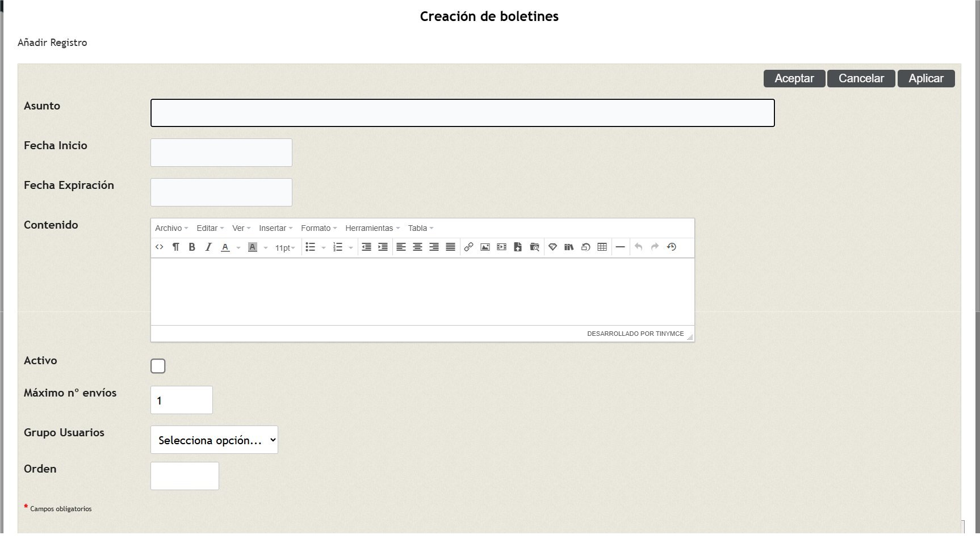Click the Aplicar button
The height and width of the screenshot is (552, 980).
926,78
